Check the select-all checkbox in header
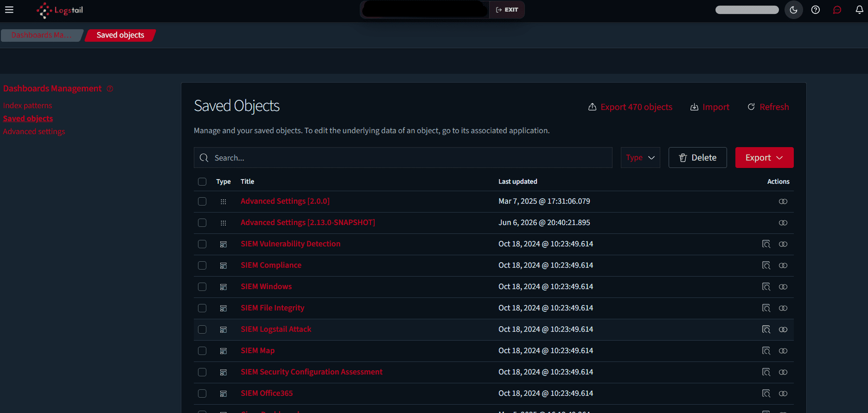868x413 pixels. click(202, 182)
